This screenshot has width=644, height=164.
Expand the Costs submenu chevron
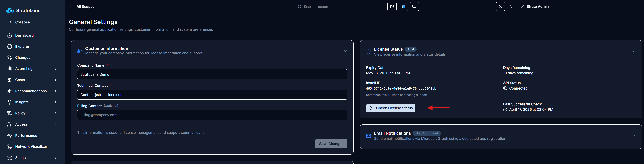point(56,80)
